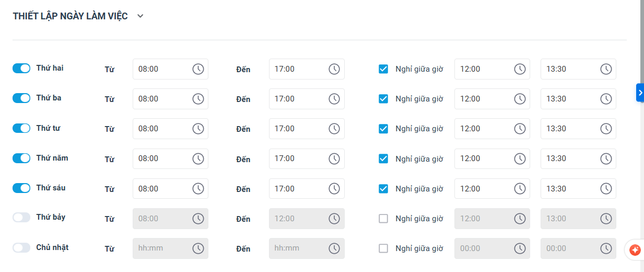644x272 pixels.
Task: Expand the blue side panel arrow
Action: coord(640,93)
